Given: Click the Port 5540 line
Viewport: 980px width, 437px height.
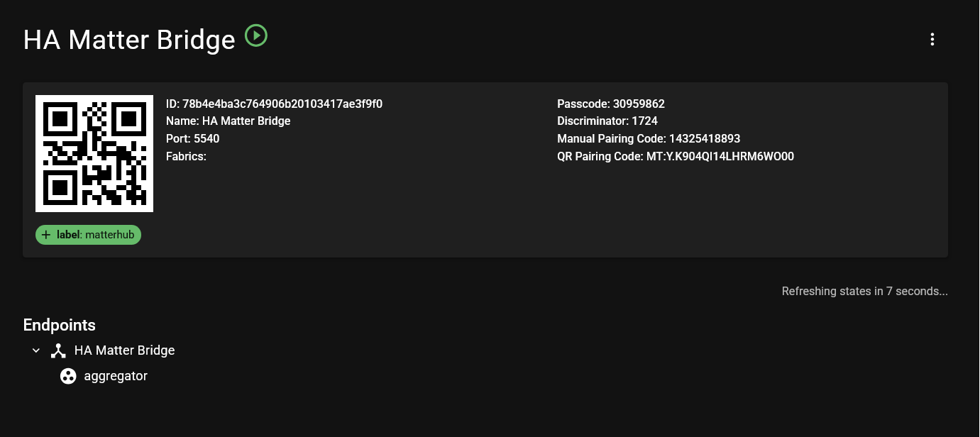Looking at the screenshot, I should [192, 139].
